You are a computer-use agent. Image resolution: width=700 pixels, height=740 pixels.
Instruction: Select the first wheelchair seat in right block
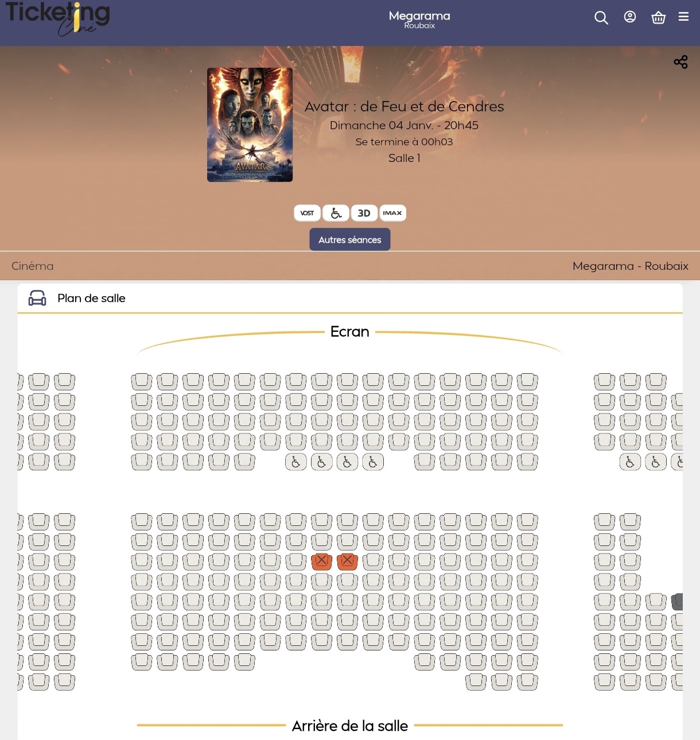pyautogui.click(x=630, y=462)
